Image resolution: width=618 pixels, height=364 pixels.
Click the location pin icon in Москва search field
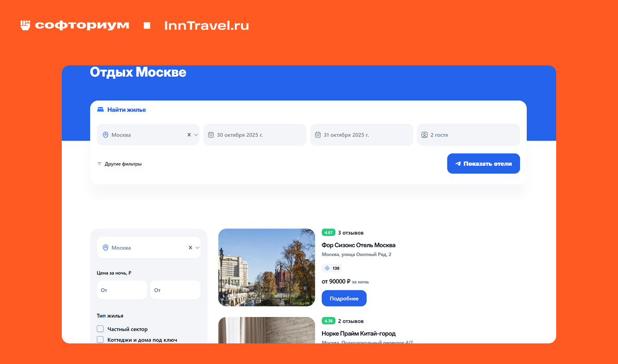(x=107, y=134)
